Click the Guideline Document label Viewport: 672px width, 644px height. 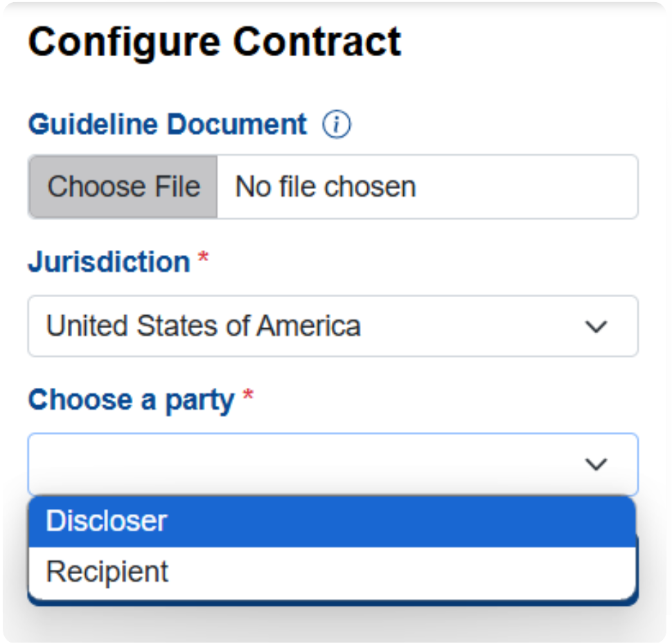click(168, 125)
